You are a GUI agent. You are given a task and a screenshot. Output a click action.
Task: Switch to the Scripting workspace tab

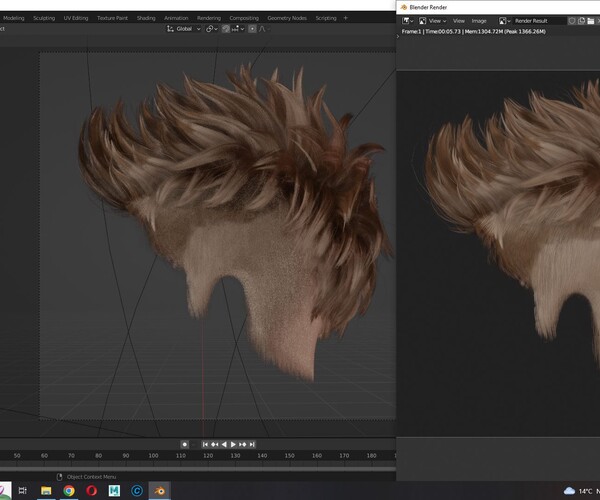[326, 18]
